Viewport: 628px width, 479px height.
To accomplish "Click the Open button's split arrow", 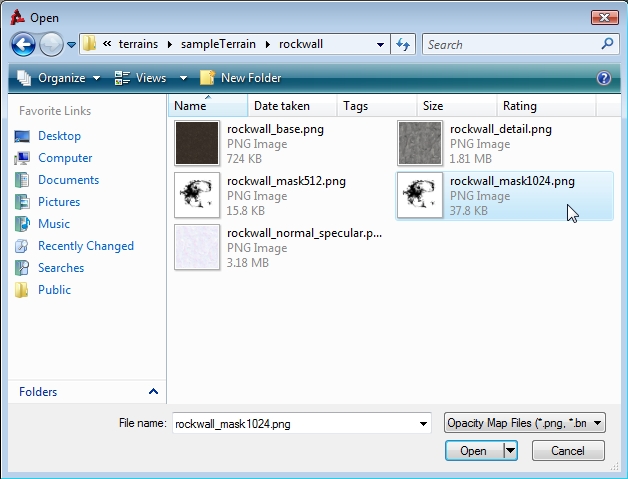I will (x=511, y=451).
